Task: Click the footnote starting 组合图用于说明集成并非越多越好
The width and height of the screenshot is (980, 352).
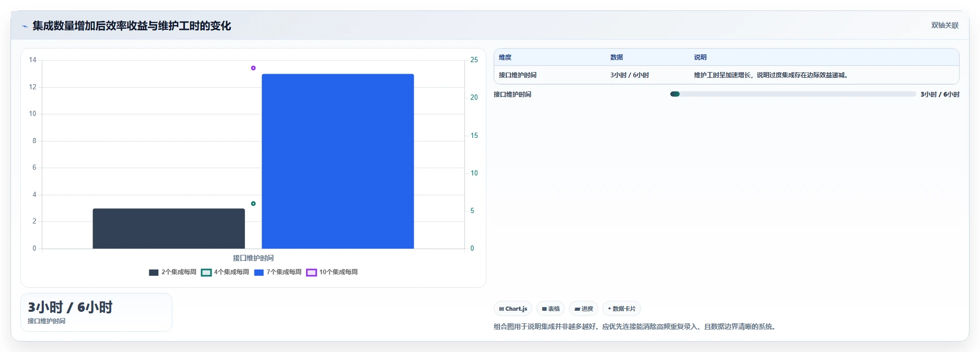Action: pos(636,327)
